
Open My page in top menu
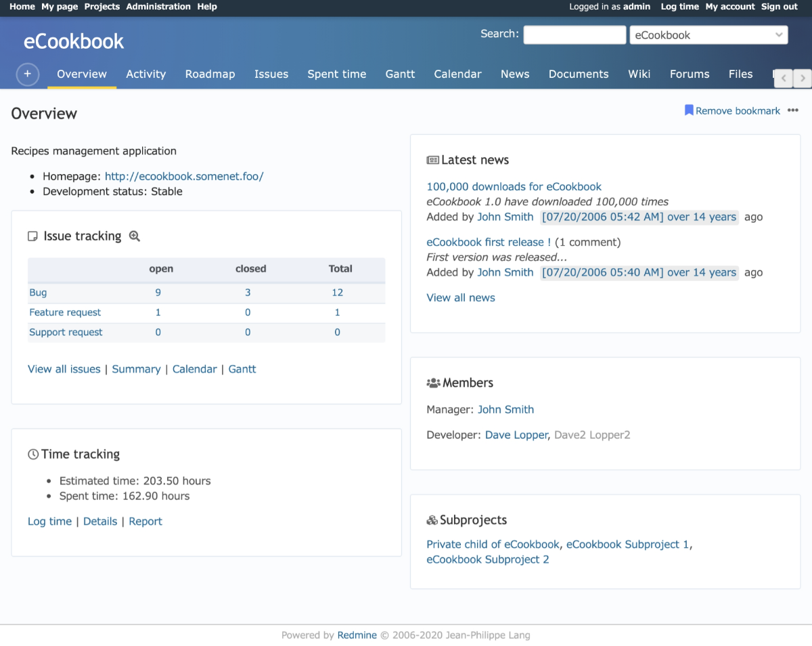click(x=60, y=7)
